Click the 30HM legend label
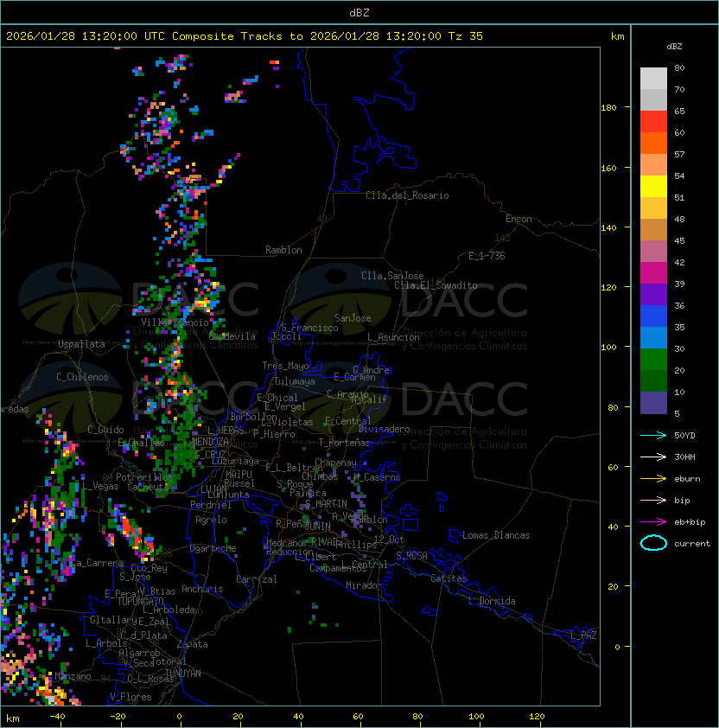This screenshot has width=719, height=728. point(684,457)
